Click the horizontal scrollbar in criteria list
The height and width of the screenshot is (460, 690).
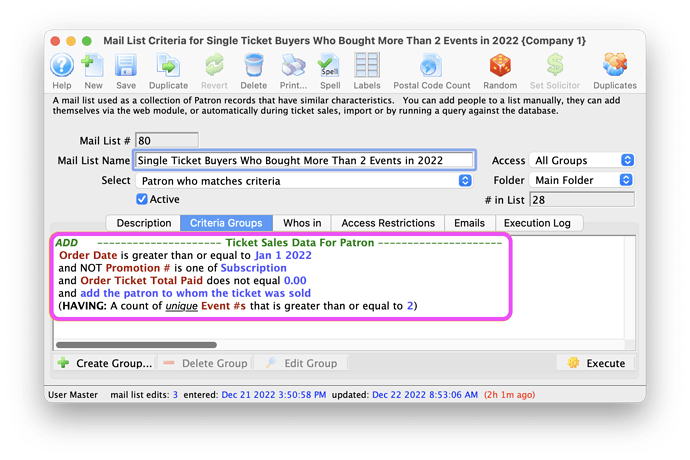[136, 345]
